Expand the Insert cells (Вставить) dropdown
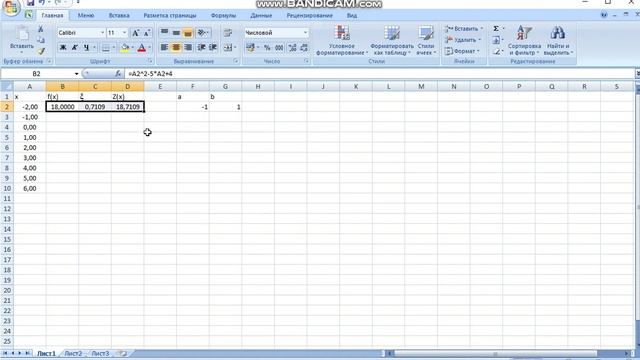 point(482,29)
